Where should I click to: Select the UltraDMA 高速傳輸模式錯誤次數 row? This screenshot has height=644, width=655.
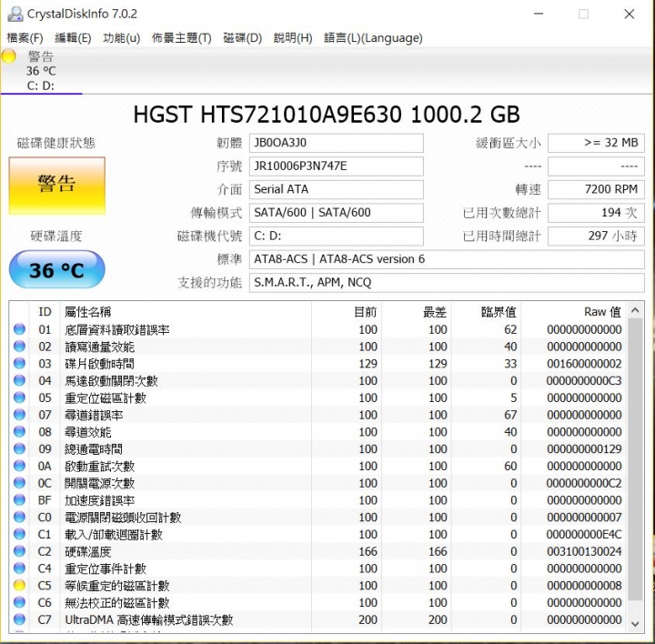(317, 619)
